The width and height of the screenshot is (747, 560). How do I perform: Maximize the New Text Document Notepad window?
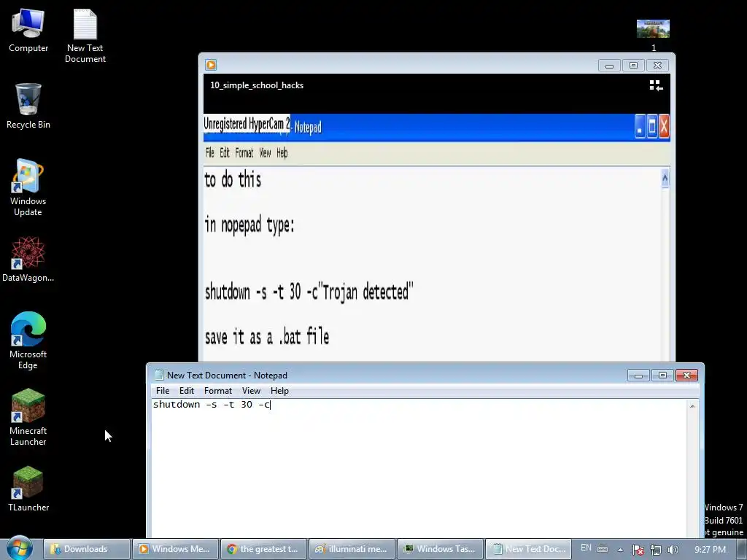tap(662, 376)
